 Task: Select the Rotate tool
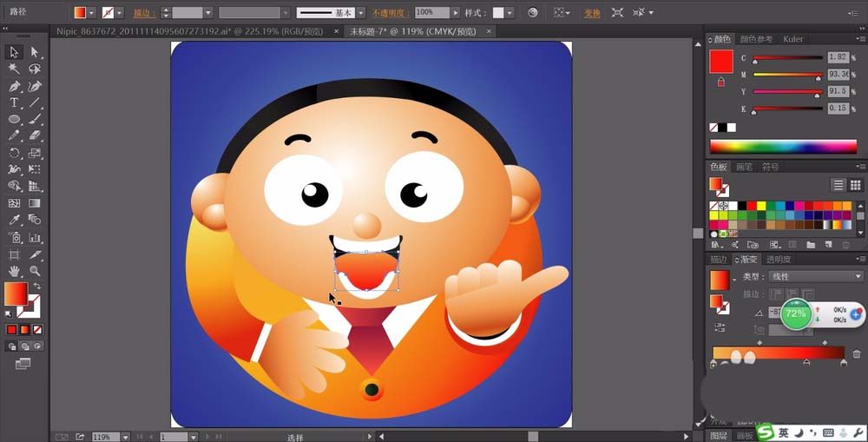(x=14, y=153)
